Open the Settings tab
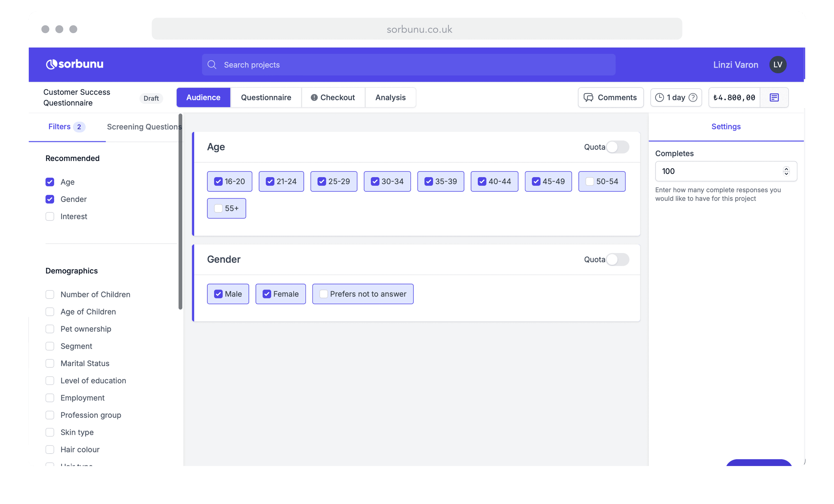The image size is (834, 504). click(726, 127)
